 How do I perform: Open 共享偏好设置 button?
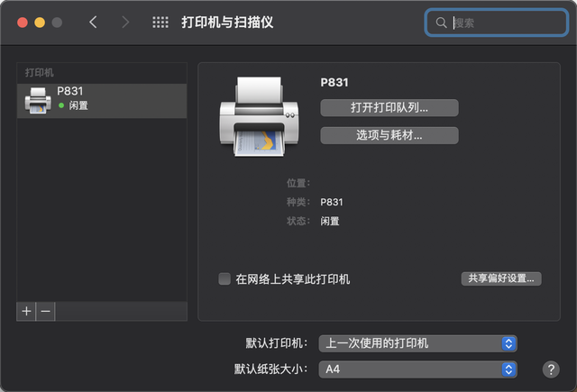pyautogui.click(x=500, y=278)
